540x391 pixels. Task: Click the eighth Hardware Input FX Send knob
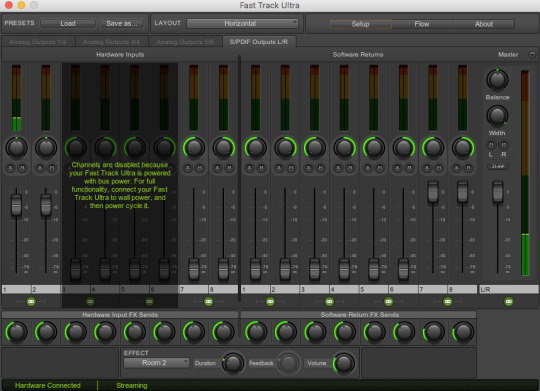coord(224,332)
